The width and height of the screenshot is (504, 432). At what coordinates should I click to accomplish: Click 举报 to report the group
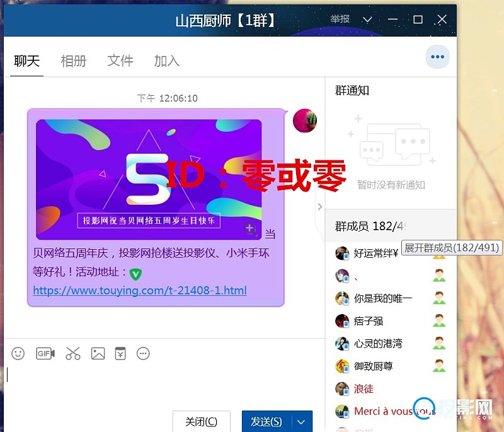click(340, 20)
